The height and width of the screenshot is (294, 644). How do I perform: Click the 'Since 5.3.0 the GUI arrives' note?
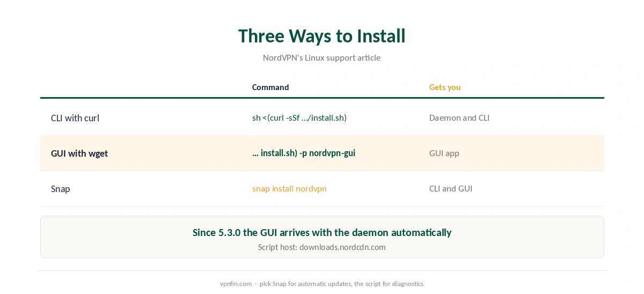coord(322,233)
